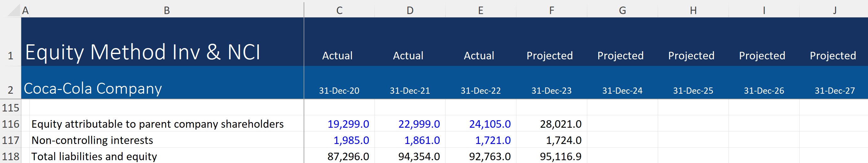Viewport: 868px width, 163px height.
Task: Select column C header
Action: 339,10
